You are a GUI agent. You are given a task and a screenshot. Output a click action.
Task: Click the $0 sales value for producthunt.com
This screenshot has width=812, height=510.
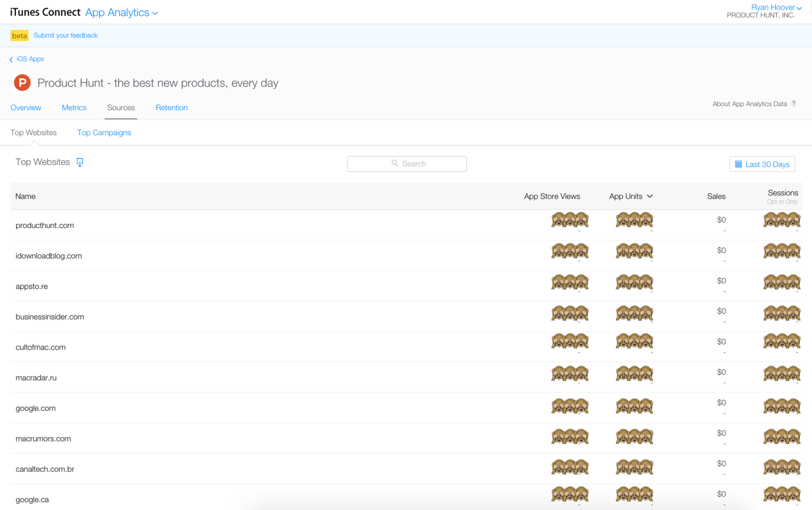pos(721,220)
